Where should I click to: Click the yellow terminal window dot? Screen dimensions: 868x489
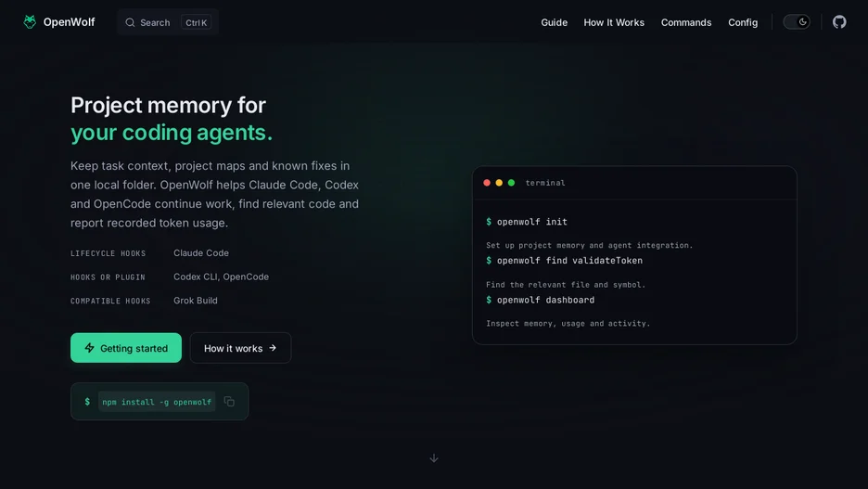coord(499,183)
